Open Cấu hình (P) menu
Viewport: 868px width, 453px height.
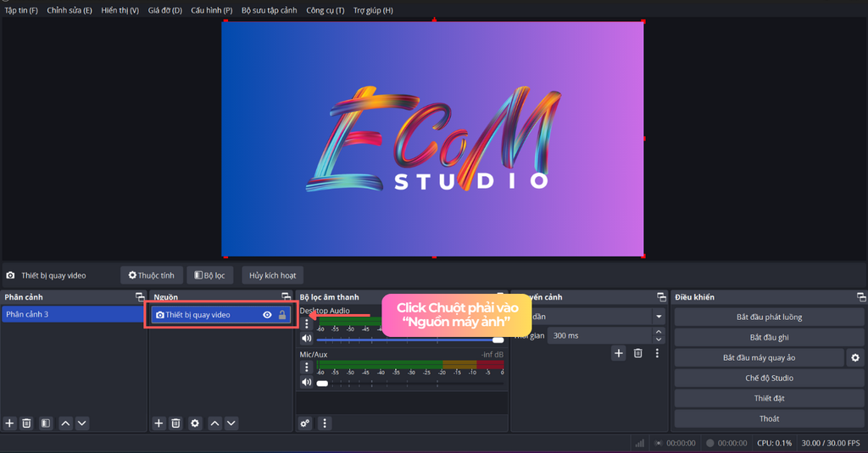(211, 10)
